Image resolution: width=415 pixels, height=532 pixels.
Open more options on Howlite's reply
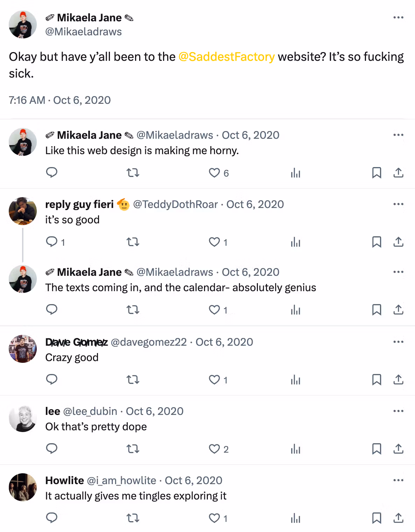tap(398, 480)
